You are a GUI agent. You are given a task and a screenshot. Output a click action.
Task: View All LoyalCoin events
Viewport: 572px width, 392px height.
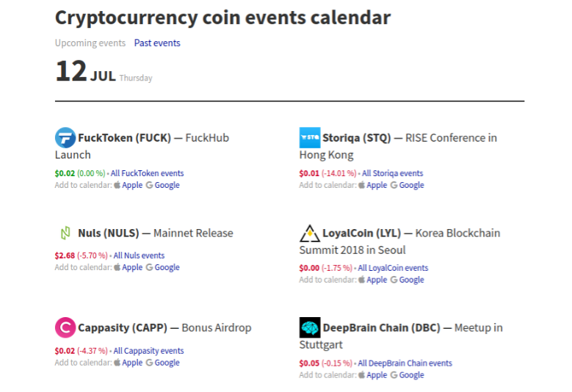[x=393, y=268]
